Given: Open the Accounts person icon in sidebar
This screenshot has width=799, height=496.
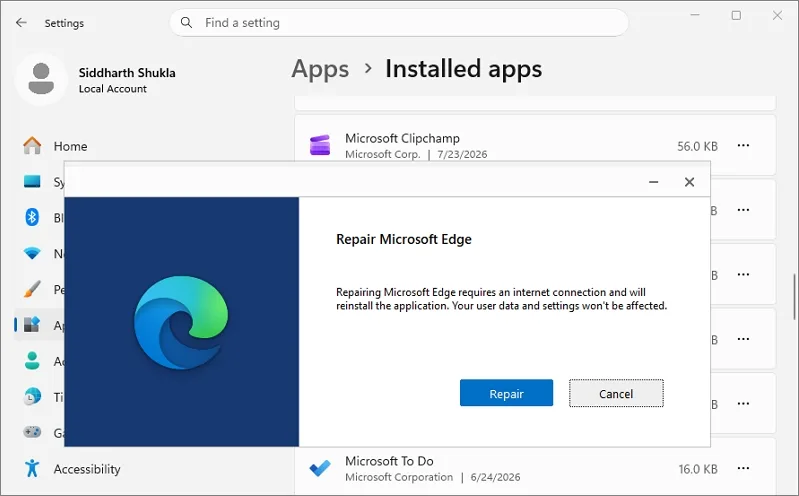Looking at the screenshot, I should tap(32, 360).
